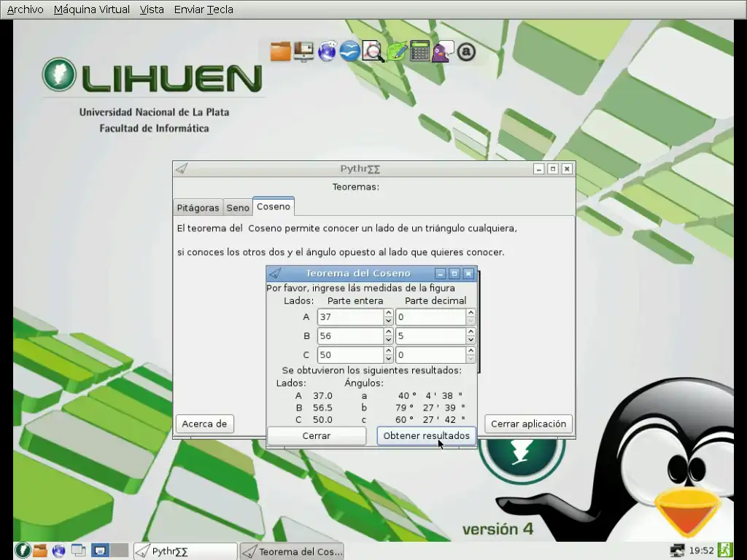
Task: Click the result value 56.5 for side B
Action: click(322, 408)
